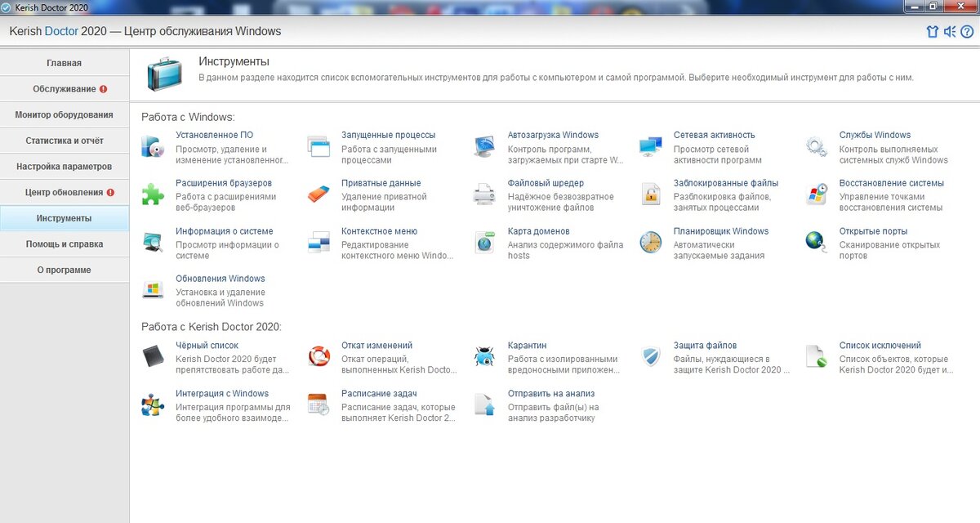Click the Установленное ПО disc icon

point(153,147)
